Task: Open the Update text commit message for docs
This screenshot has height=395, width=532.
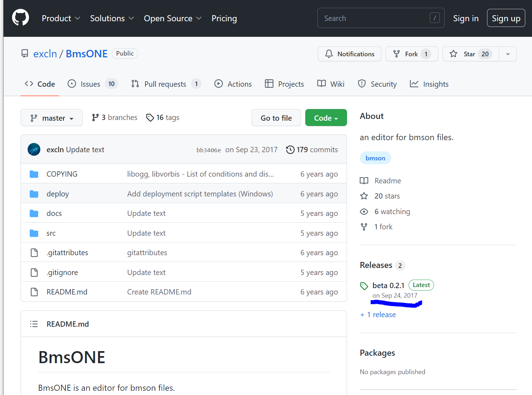Action: point(146,213)
